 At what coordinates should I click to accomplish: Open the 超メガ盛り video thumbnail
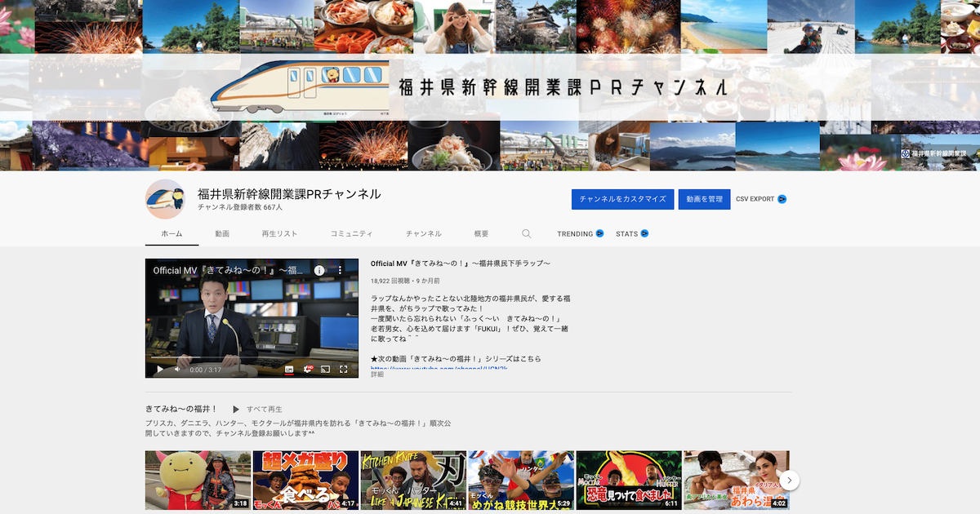(305, 481)
